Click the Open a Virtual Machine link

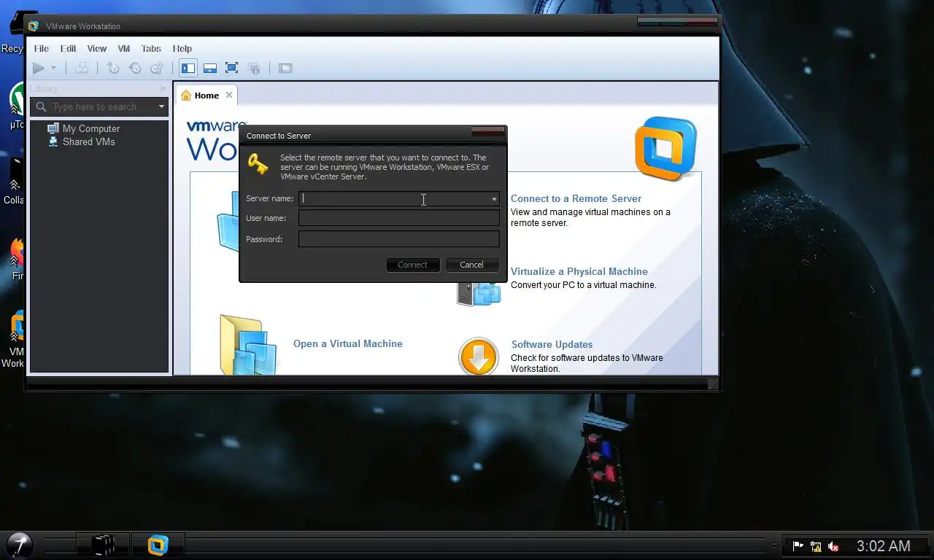point(348,343)
